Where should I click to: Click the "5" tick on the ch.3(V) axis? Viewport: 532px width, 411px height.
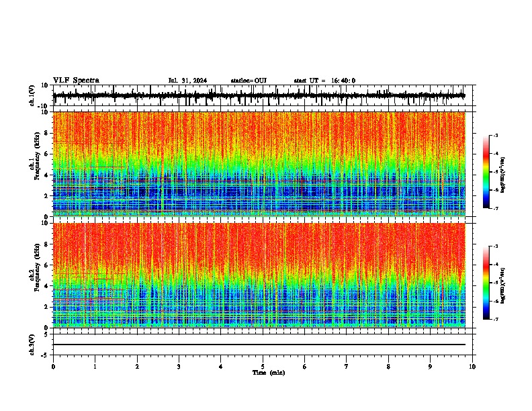click(x=46, y=334)
